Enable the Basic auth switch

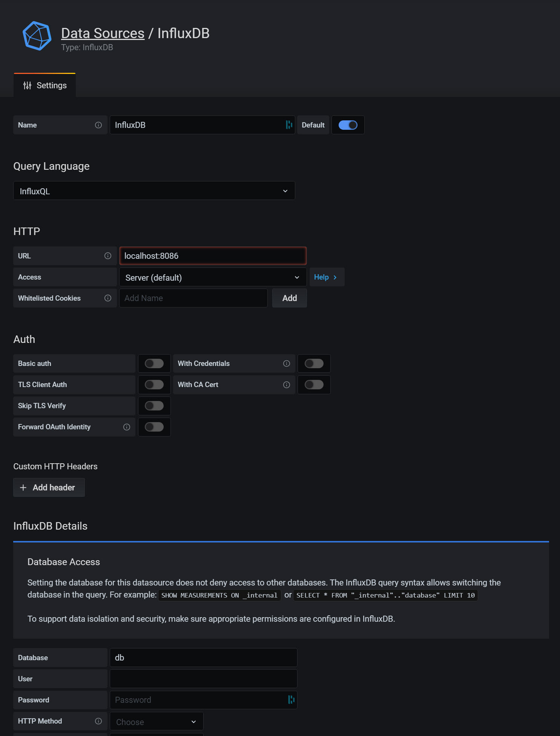pos(154,364)
